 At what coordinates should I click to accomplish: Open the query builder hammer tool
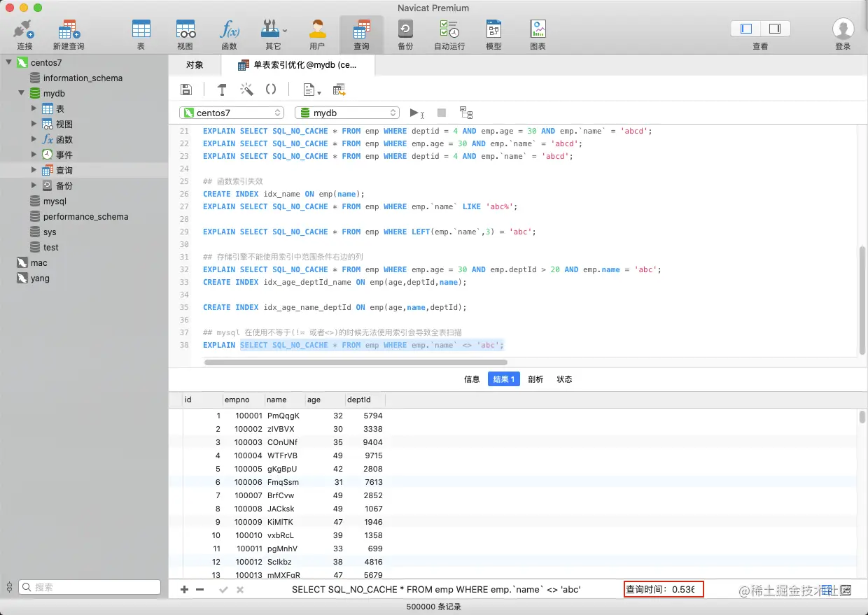click(222, 90)
